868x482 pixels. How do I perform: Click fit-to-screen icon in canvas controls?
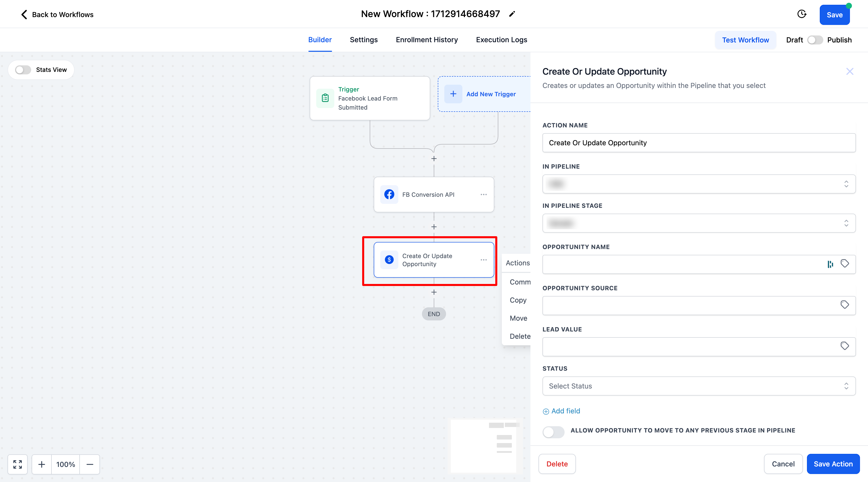click(x=18, y=464)
